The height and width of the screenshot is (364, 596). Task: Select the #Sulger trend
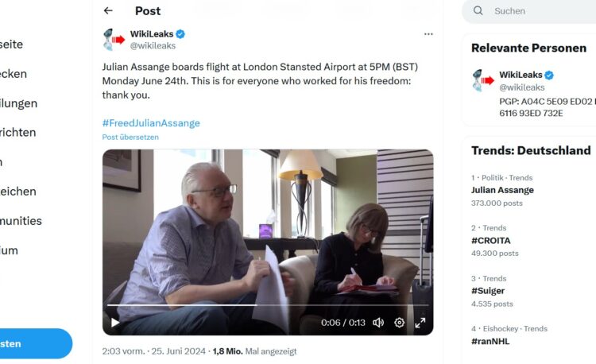click(x=489, y=291)
